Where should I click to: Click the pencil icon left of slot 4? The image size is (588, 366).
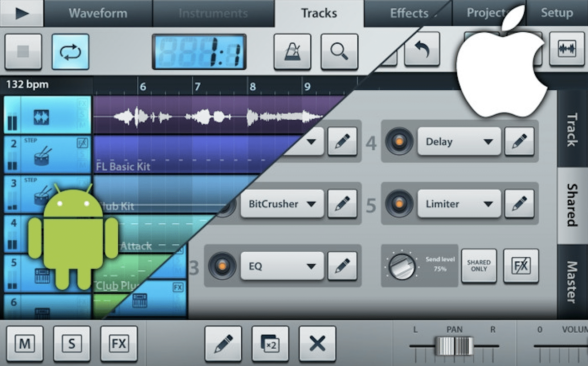(x=342, y=142)
